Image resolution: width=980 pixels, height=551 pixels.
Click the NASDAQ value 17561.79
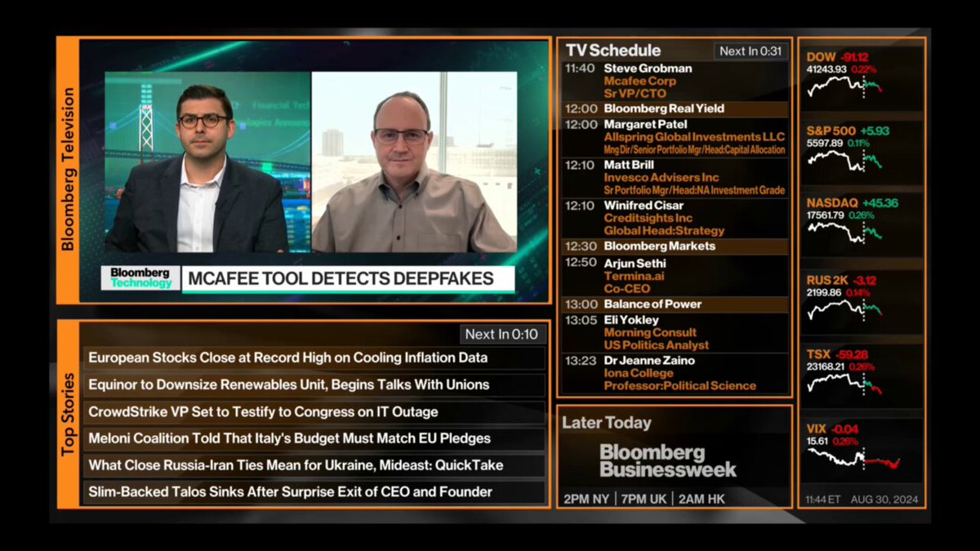tap(826, 216)
